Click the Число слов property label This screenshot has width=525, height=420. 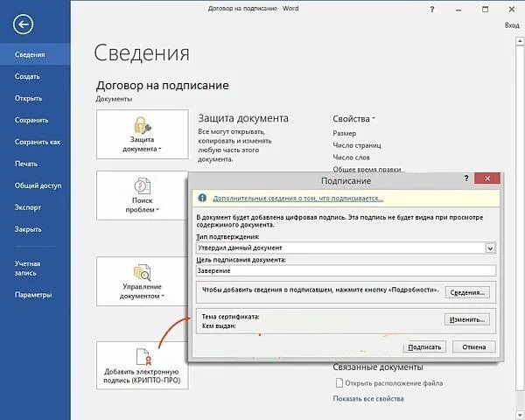point(351,157)
